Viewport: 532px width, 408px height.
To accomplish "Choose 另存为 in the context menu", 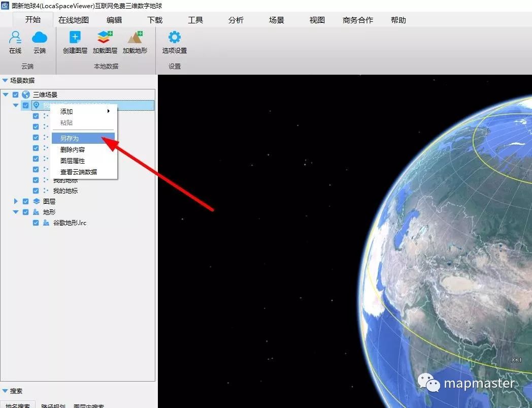I will 83,138.
